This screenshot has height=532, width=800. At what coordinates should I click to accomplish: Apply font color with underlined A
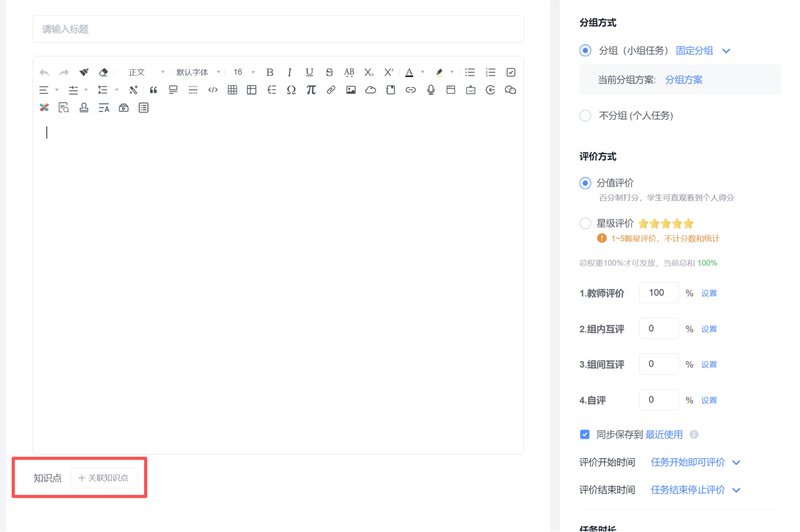pos(409,72)
